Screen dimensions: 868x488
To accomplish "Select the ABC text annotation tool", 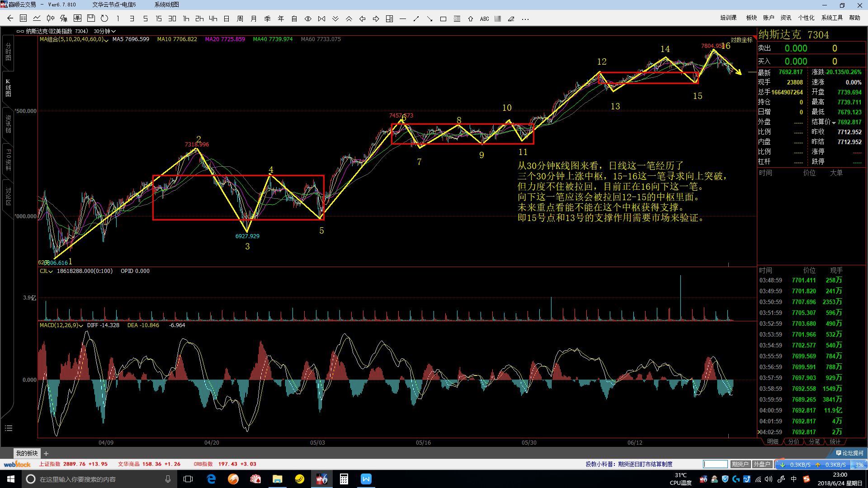I will click(484, 19).
